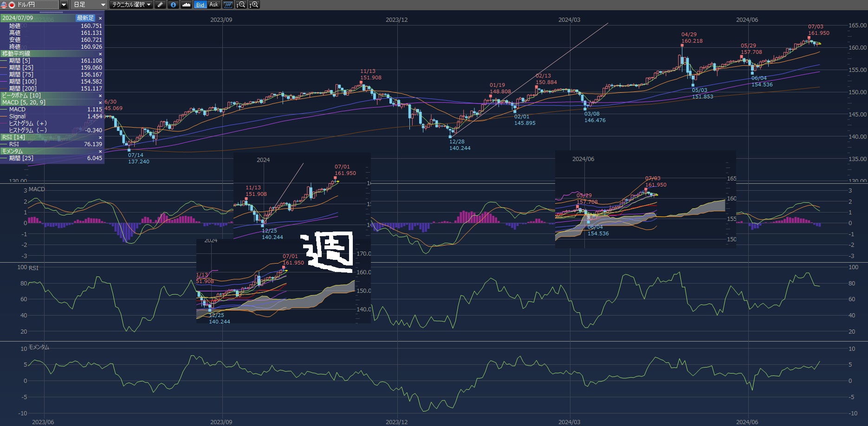Switch price display to Bid
This screenshot has height=426, width=868.
(200, 5)
